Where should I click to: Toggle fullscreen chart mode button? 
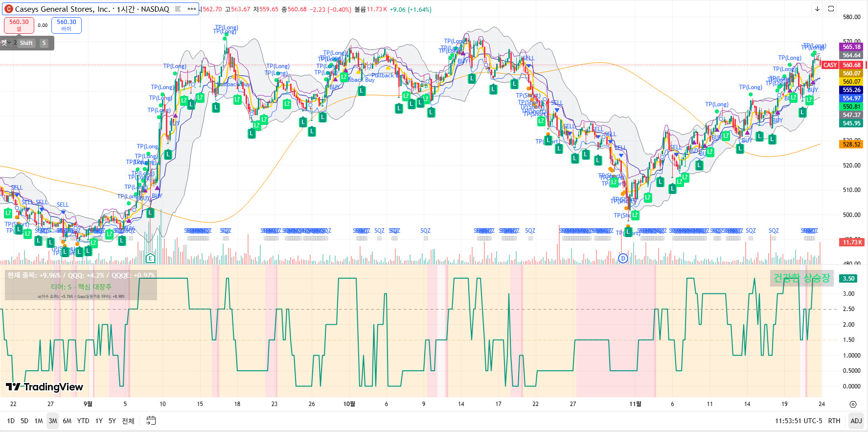click(x=831, y=9)
